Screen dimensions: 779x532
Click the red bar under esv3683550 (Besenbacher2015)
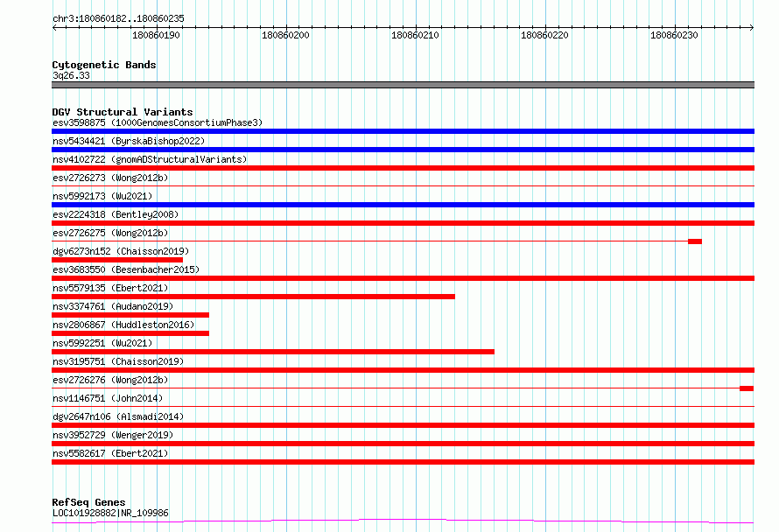(x=403, y=278)
